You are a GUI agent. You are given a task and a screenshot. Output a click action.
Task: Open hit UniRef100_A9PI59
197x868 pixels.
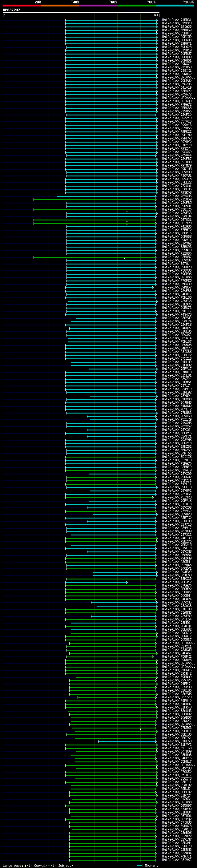(176, 37)
